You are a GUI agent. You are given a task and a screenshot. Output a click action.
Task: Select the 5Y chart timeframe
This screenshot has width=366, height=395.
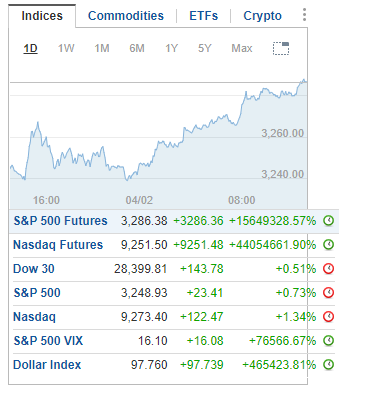point(204,48)
